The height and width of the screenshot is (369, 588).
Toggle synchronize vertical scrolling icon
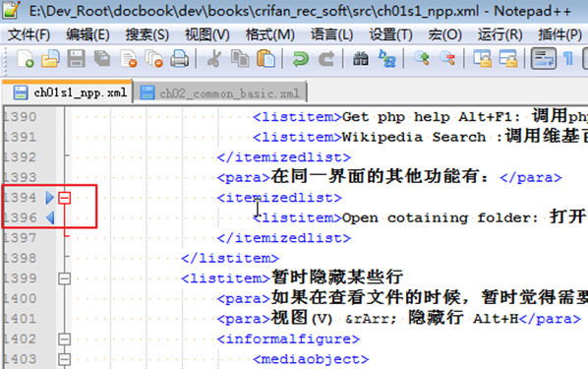(482, 59)
